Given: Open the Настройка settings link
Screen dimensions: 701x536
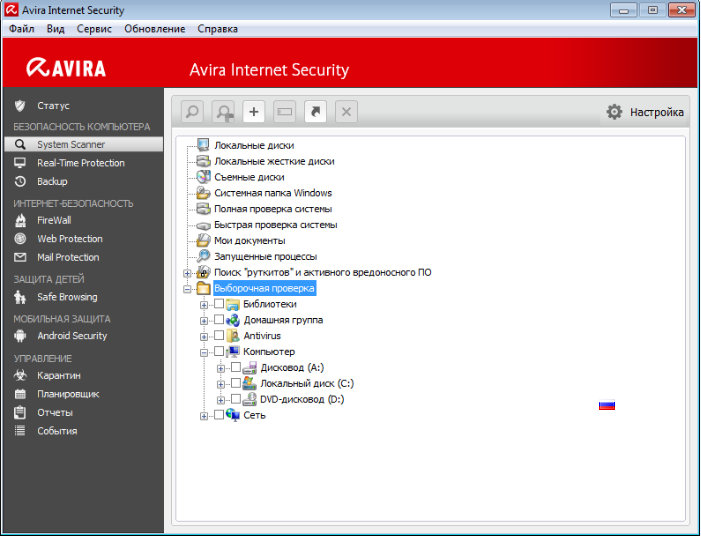Looking at the screenshot, I should [657, 112].
